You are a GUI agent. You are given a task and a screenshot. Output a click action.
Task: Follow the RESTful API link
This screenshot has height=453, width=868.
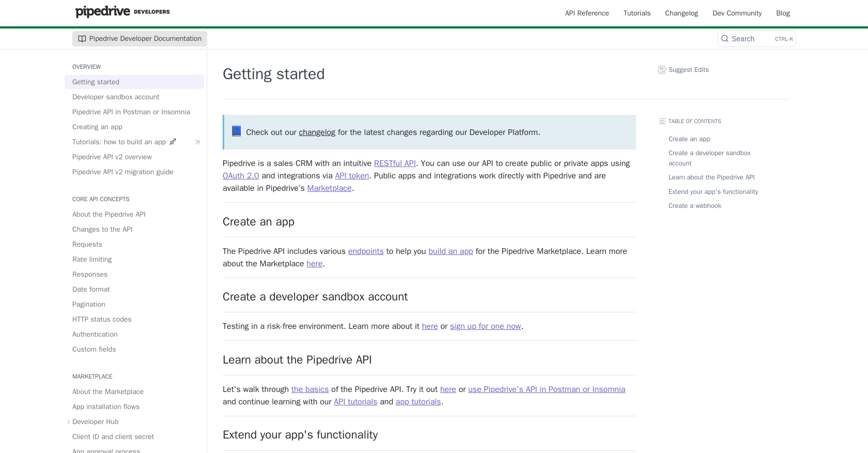pos(395,163)
